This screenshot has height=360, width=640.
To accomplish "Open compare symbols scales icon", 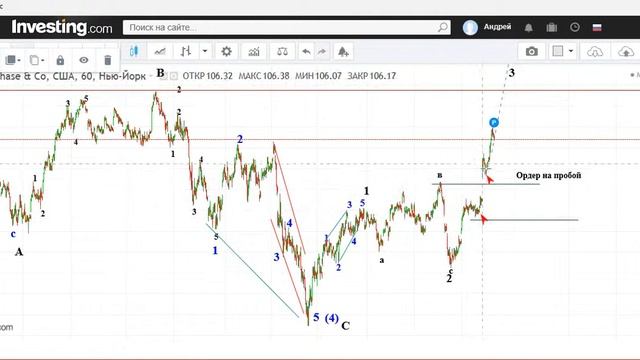I will [x=282, y=51].
